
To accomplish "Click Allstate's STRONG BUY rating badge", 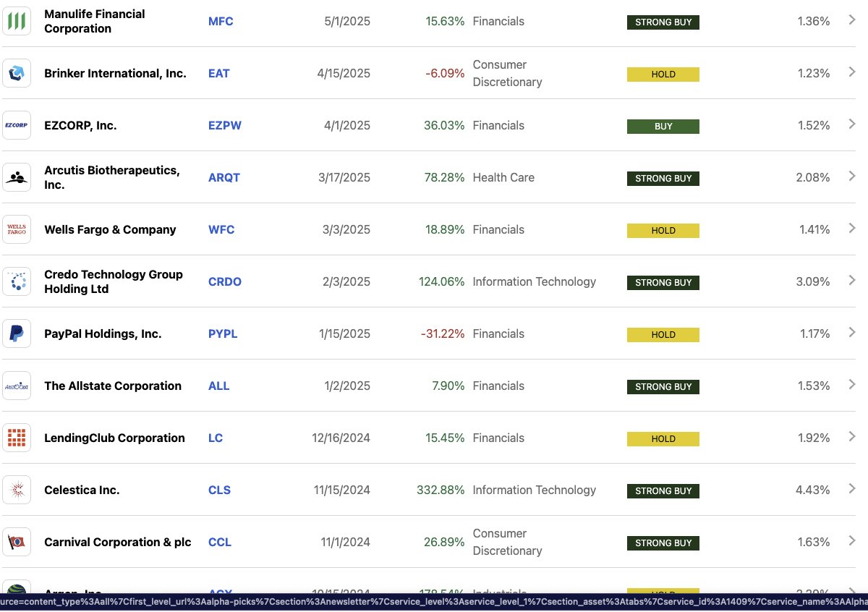I will coord(663,387).
